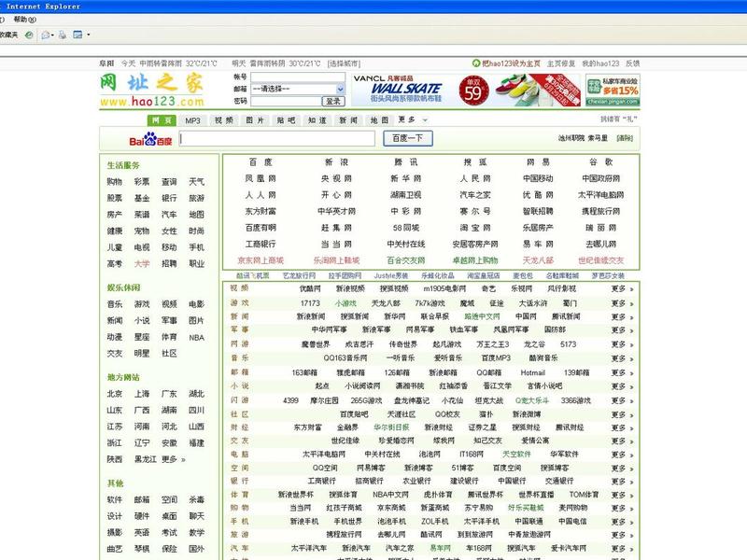Viewport: 747px width, 560px height.
Task: Open the Page toolbar dropdown arrow
Action: [x=88, y=35]
